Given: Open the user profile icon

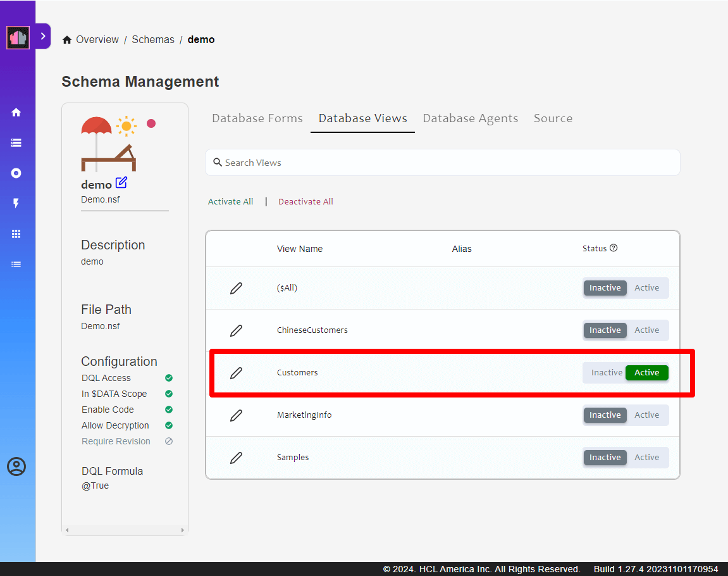Looking at the screenshot, I should pos(16,466).
